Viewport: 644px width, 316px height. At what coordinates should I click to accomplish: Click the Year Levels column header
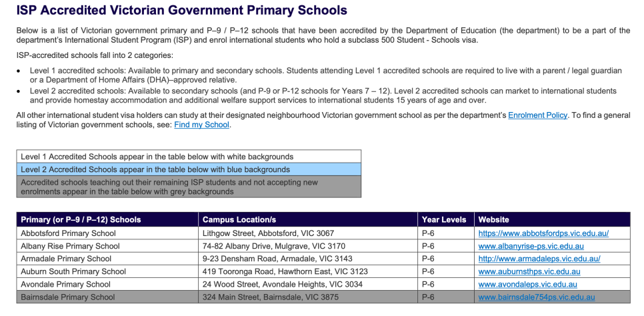(x=444, y=220)
